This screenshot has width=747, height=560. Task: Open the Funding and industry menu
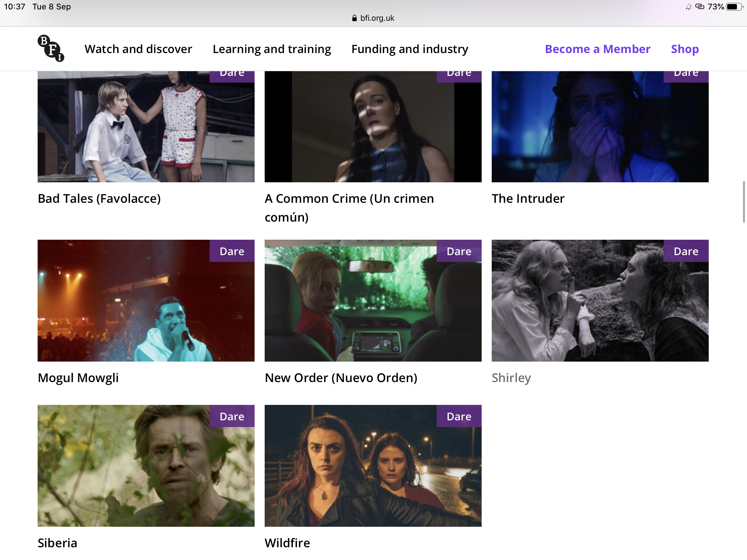coord(410,49)
